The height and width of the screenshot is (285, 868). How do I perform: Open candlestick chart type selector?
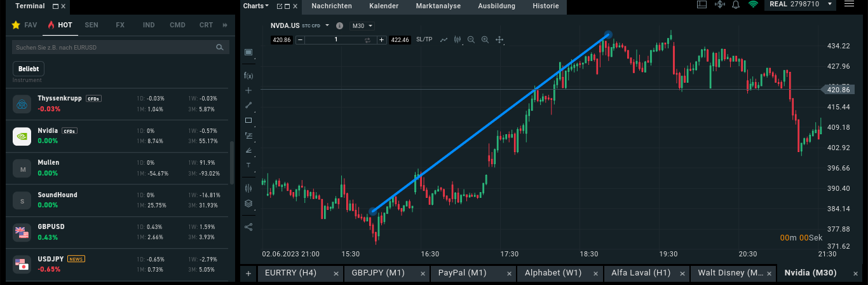[x=458, y=39]
